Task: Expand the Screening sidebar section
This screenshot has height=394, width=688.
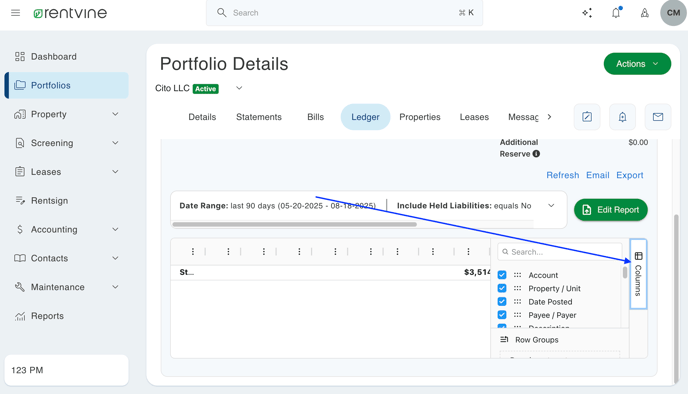Action: coord(115,143)
